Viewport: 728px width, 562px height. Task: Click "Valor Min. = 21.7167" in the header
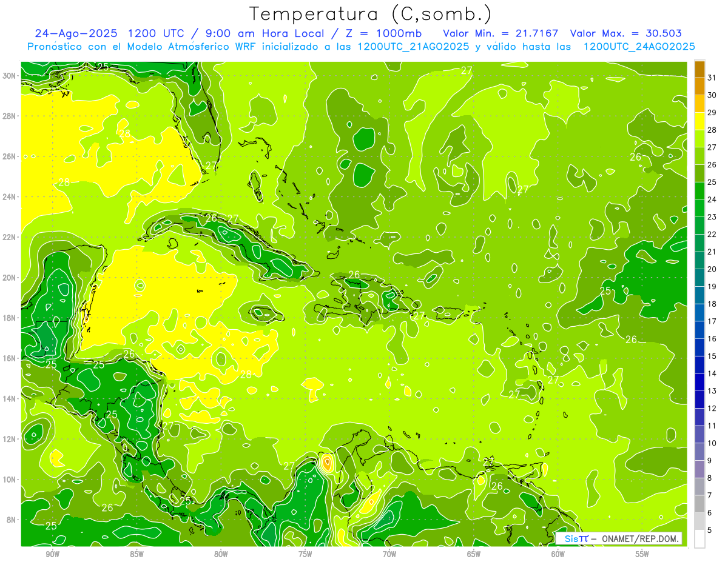pos(500,33)
